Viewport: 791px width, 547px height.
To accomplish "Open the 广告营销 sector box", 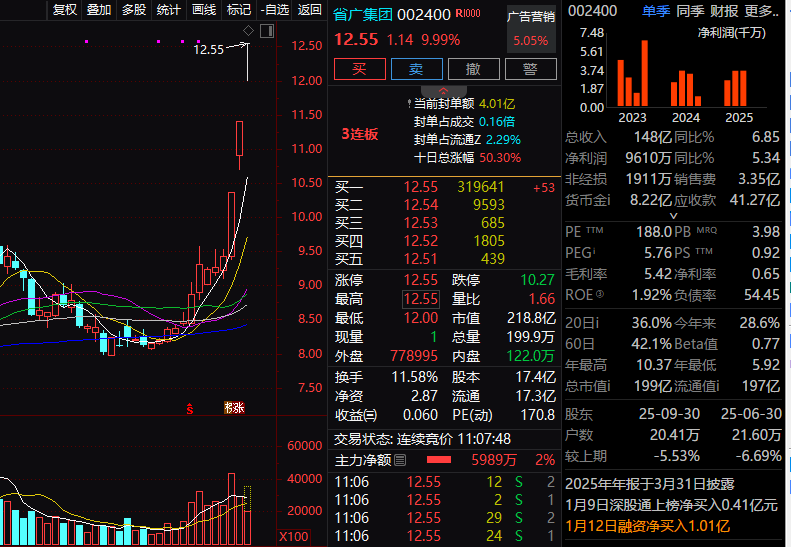I will click(531, 29).
